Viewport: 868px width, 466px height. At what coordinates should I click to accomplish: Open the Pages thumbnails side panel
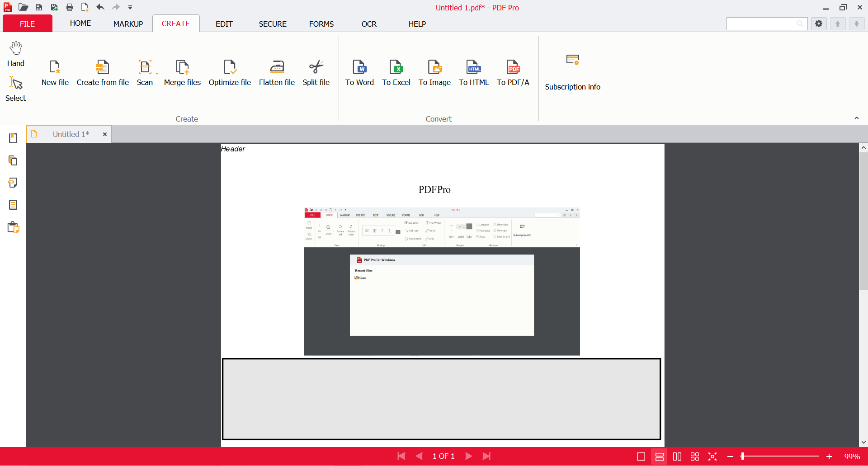(13, 160)
